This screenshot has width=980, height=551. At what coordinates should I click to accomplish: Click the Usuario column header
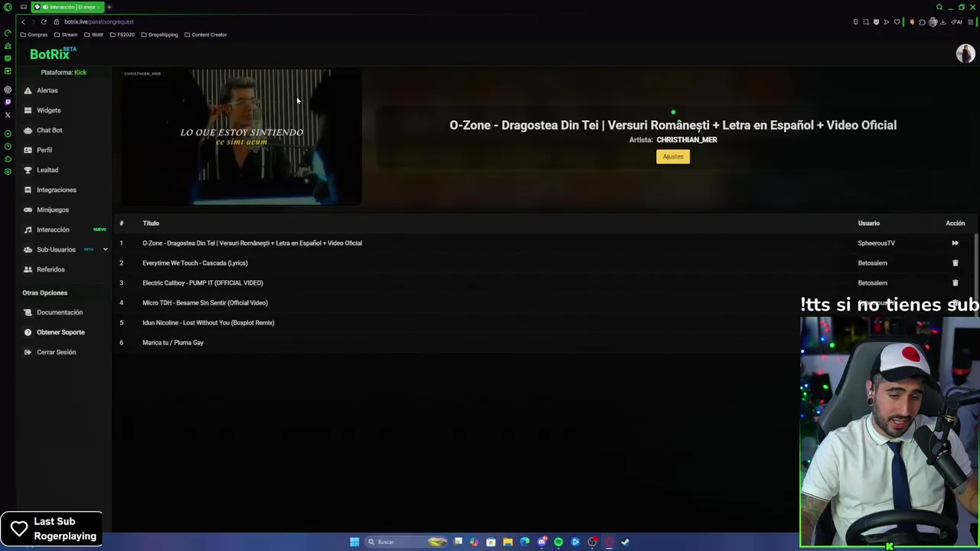869,223
